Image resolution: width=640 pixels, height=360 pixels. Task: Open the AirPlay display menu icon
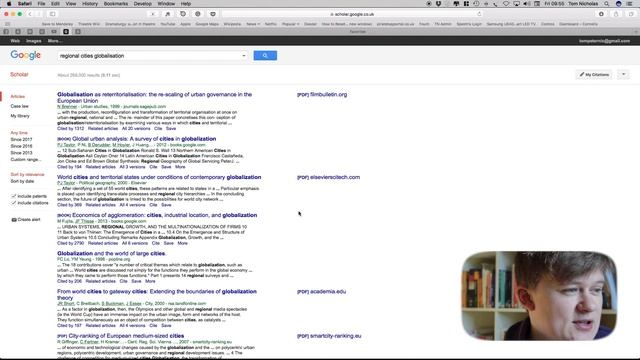point(516,4)
